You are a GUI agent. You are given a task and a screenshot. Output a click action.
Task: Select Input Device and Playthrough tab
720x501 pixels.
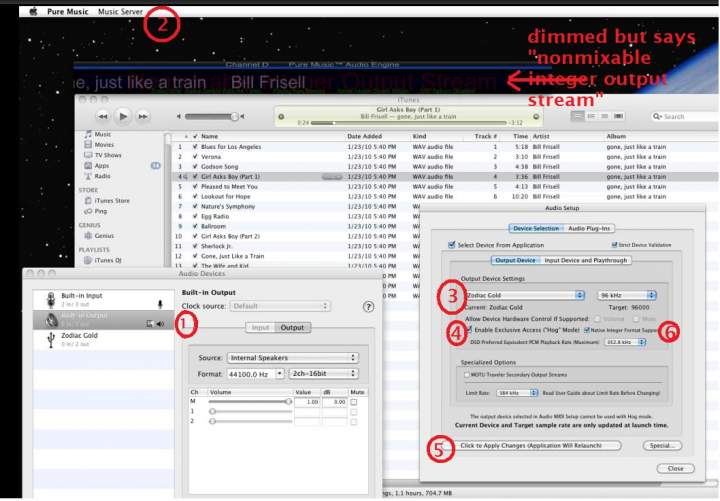pyautogui.click(x=585, y=260)
